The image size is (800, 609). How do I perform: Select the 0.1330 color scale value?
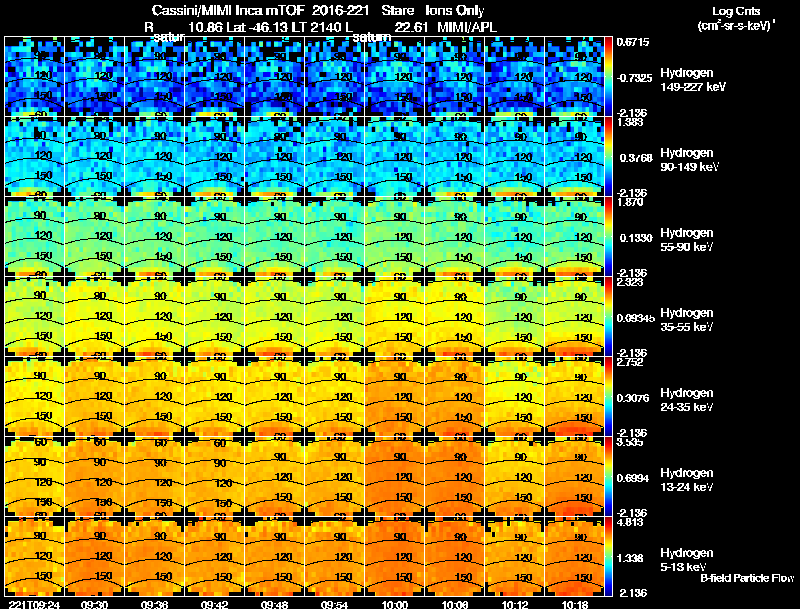(x=636, y=238)
